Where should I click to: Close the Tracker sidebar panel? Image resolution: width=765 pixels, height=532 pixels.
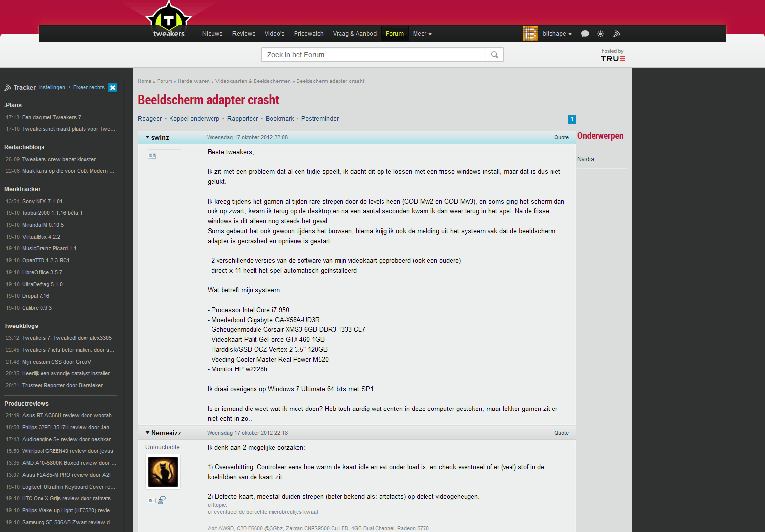click(x=113, y=88)
